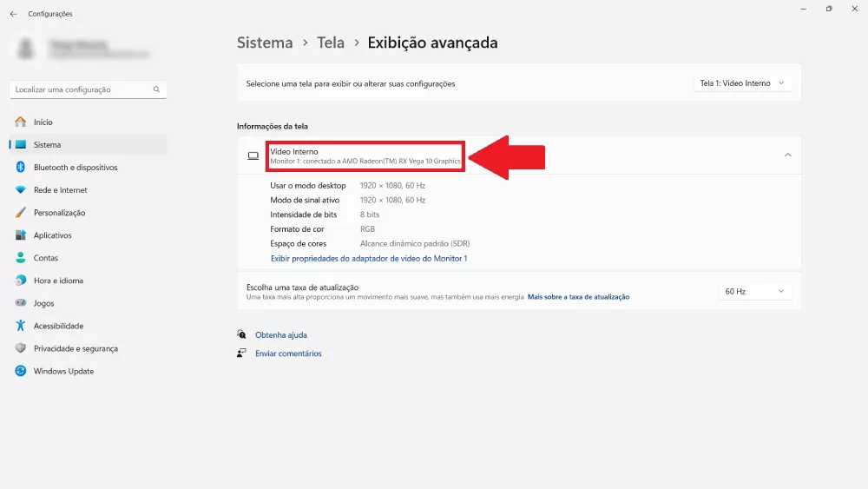Open Bluetooth e dispositivos settings

pos(75,168)
